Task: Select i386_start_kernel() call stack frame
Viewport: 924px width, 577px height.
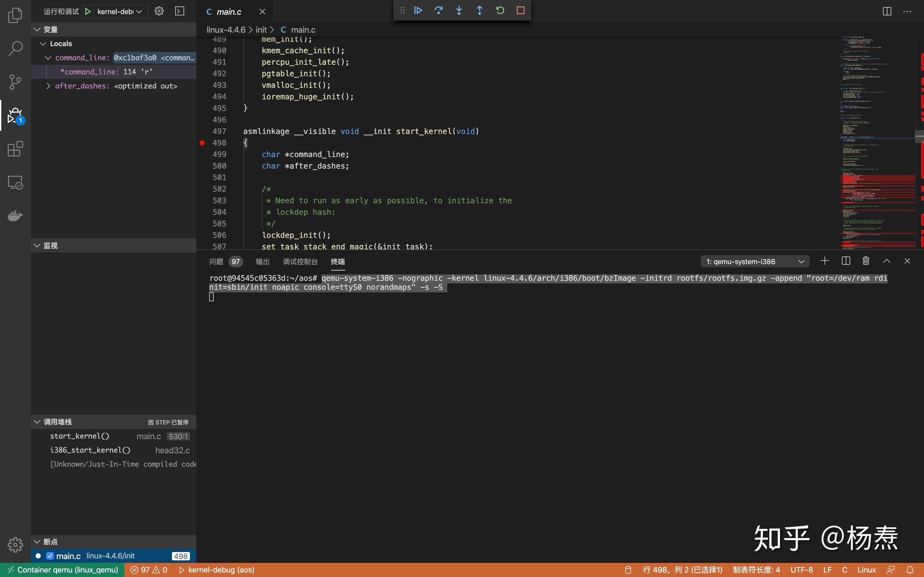Action: click(90, 450)
